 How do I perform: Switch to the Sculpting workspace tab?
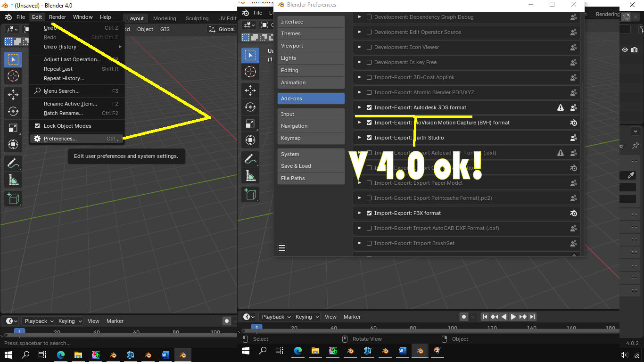[x=197, y=18]
